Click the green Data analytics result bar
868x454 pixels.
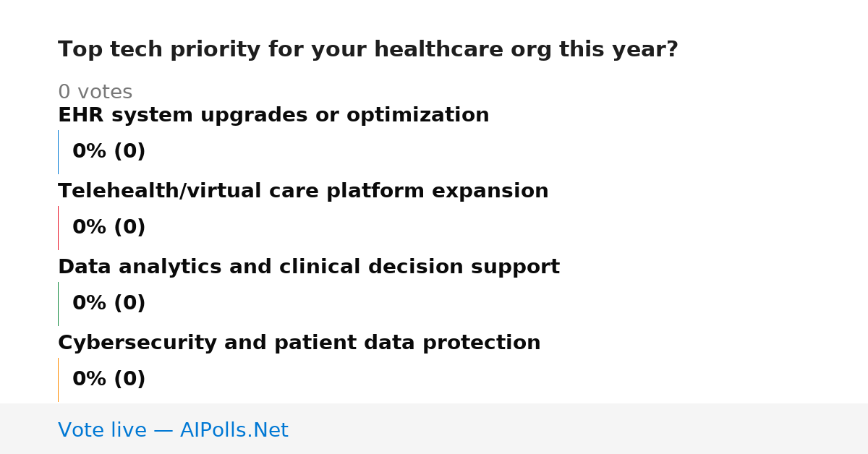[59, 304]
